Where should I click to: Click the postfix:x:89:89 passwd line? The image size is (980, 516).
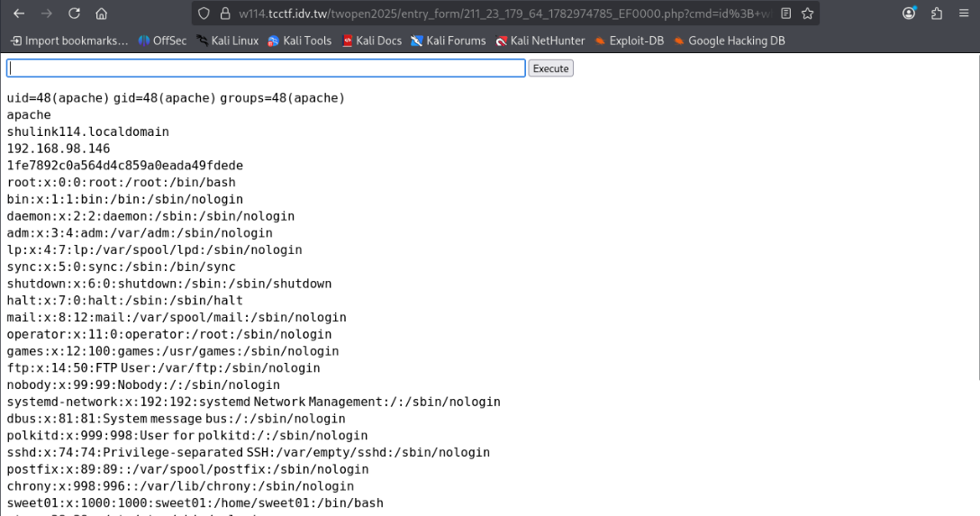click(187, 469)
